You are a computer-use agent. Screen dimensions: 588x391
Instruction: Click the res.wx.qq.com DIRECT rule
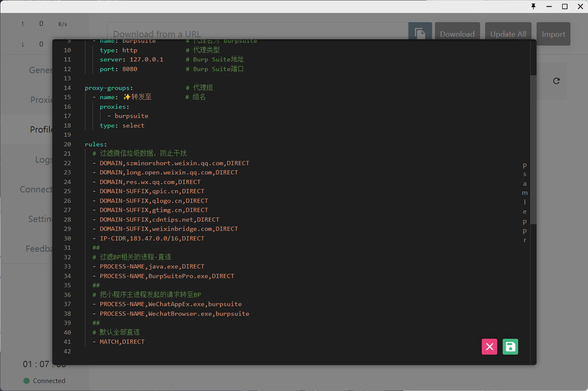point(146,182)
